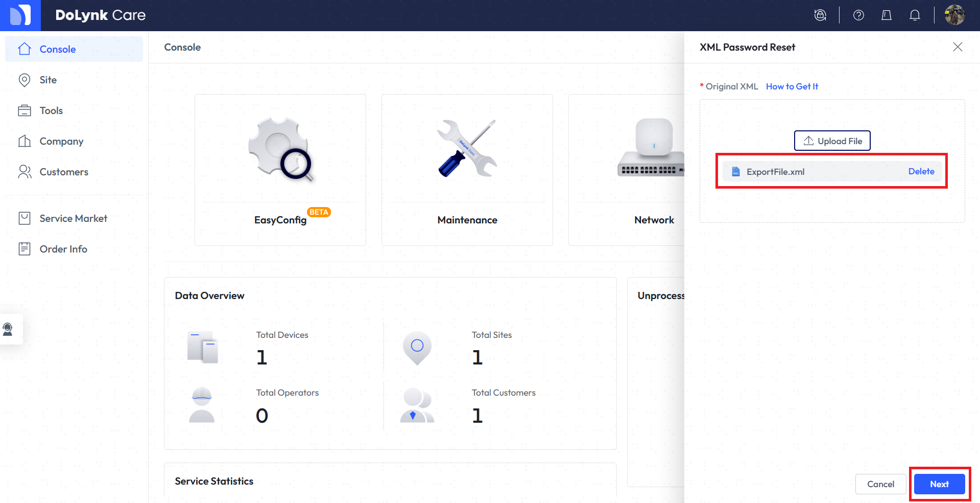980x503 pixels.
Task: Click the DoLynk Care logo icon
Action: (20, 15)
